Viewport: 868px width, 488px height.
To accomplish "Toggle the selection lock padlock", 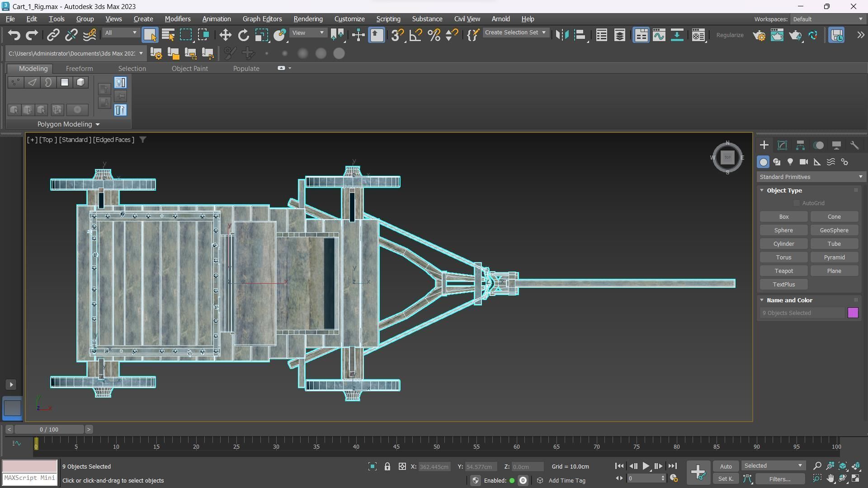I will pos(387,467).
